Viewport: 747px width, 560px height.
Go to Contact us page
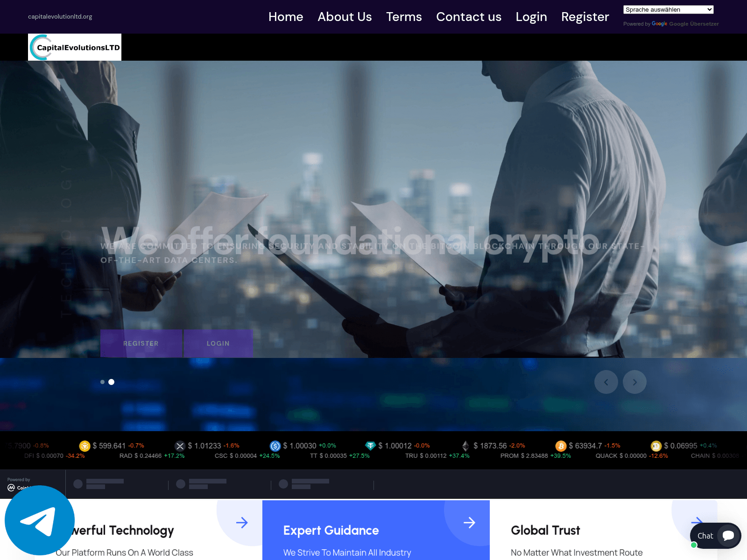coord(469,17)
